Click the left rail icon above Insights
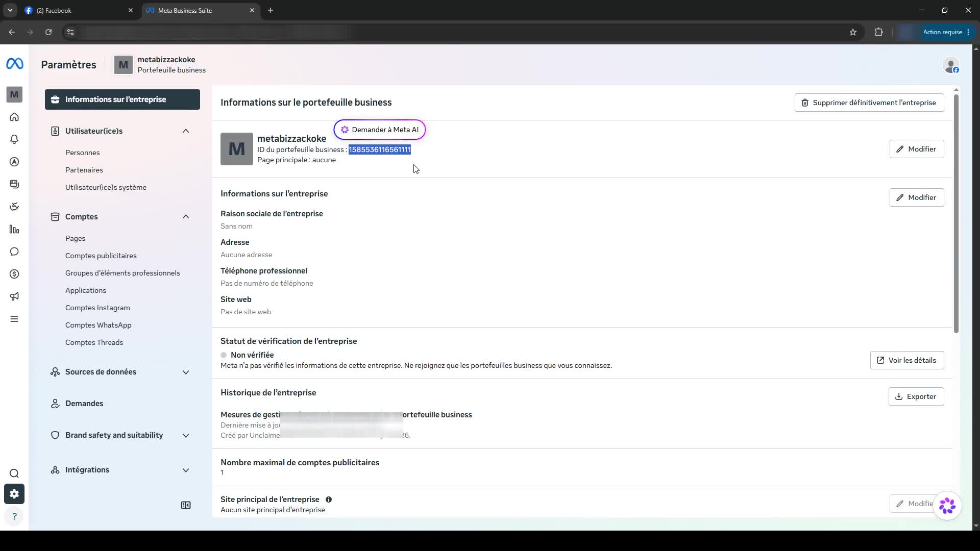The width and height of the screenshot is (980, 551). click(14, 207)
